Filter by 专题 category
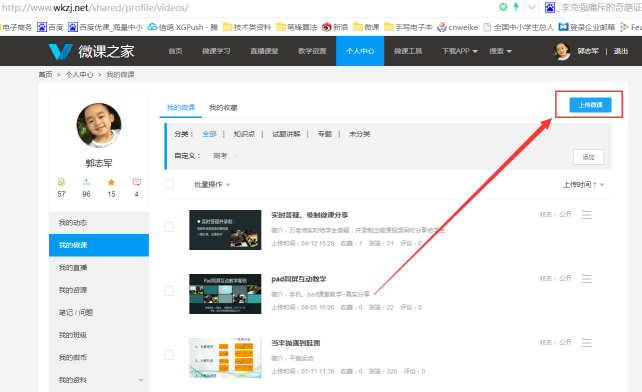 pyautogui.click(x=325, y=134)
